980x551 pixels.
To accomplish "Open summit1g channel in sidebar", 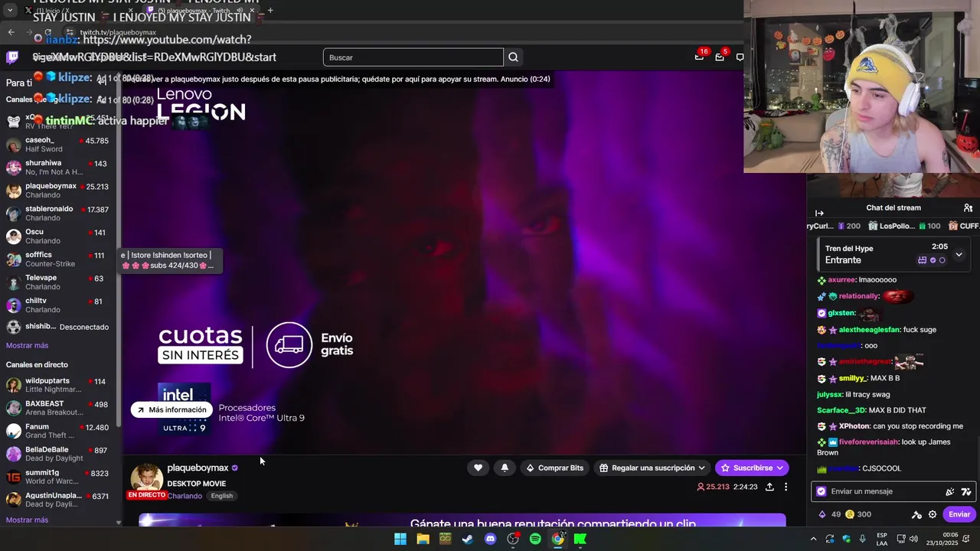I will (x=58, y=477).
